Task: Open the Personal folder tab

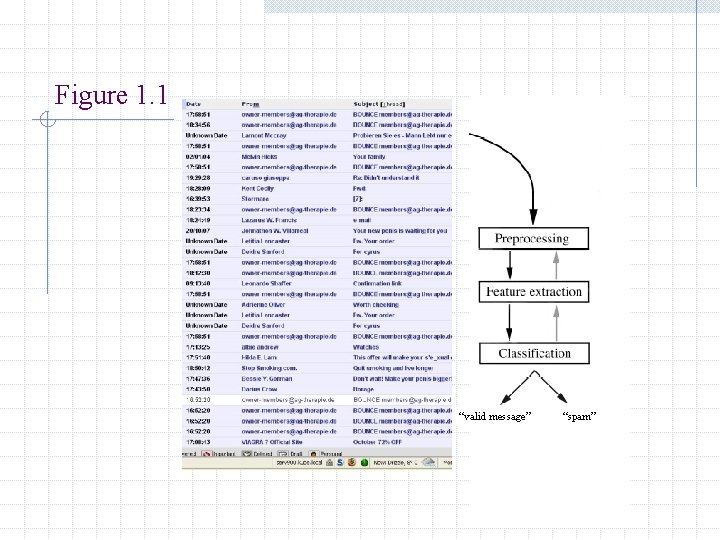Action: pos(331,454)
